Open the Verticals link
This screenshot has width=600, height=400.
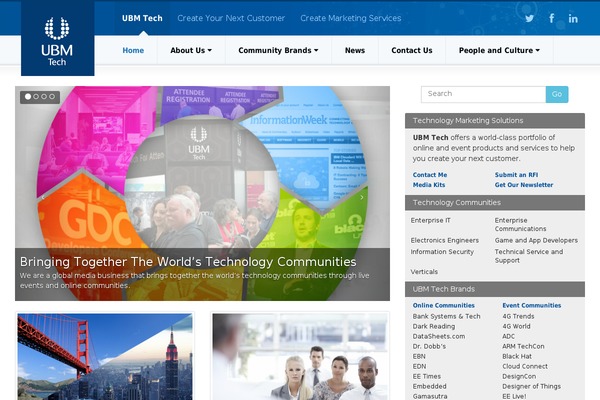[x=424, y=271]
